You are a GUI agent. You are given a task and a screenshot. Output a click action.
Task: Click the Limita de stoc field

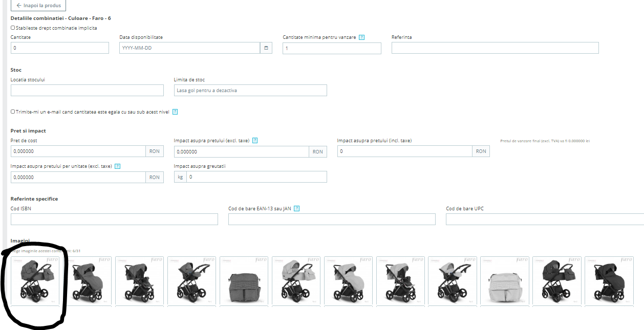point(250,91)
